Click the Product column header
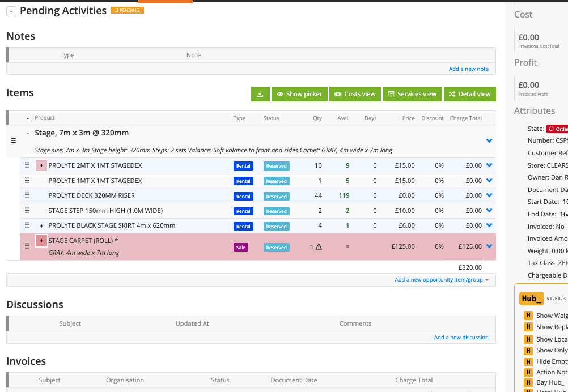Screen dimensions: 568x392 coord(45,118)
